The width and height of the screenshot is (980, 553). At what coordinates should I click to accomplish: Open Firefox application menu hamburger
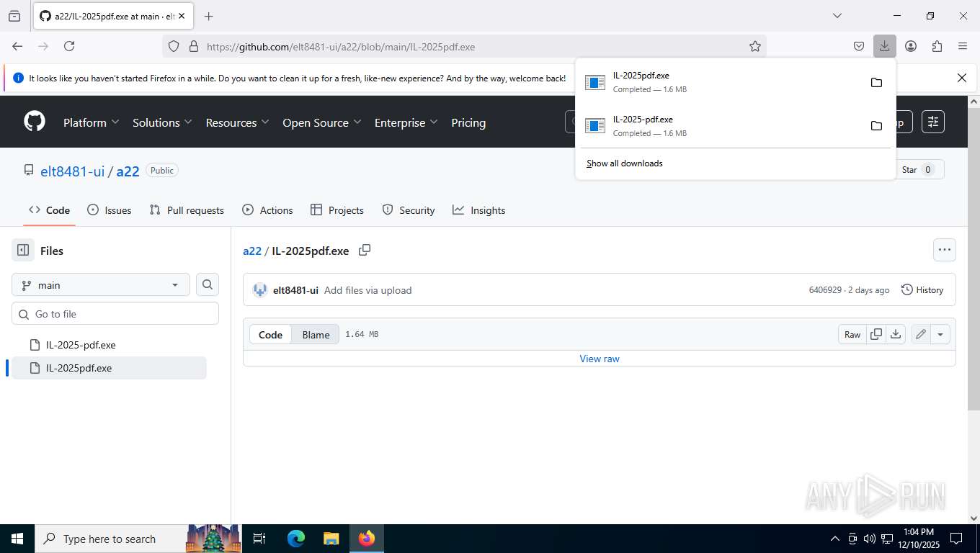pos(963,46)
